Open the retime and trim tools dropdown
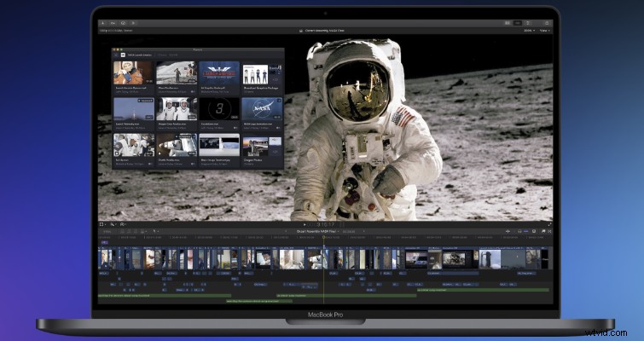Screen dimensions: 644x341 (x=113, y=224)
